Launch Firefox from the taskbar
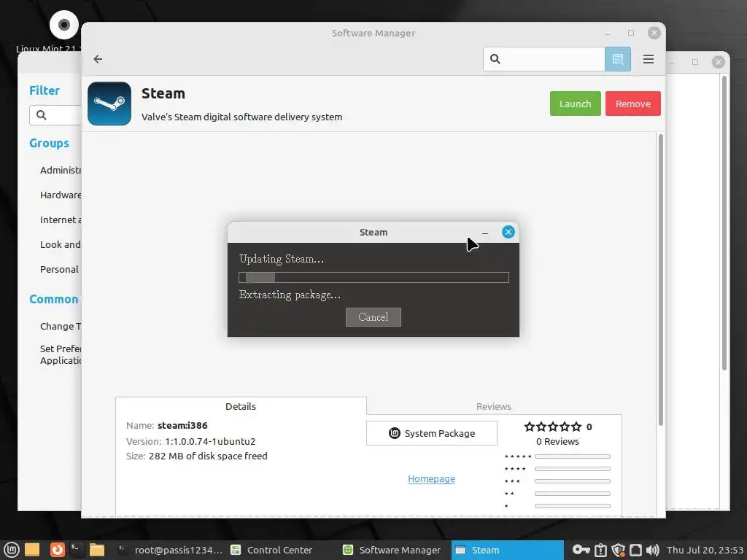 coord(57,550)
